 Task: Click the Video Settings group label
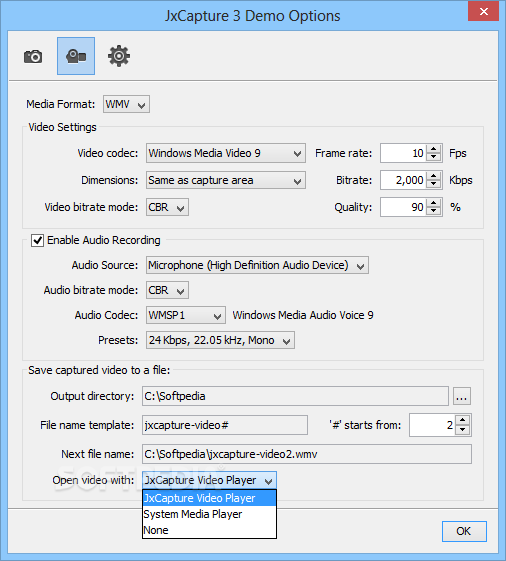coord(62,127)
